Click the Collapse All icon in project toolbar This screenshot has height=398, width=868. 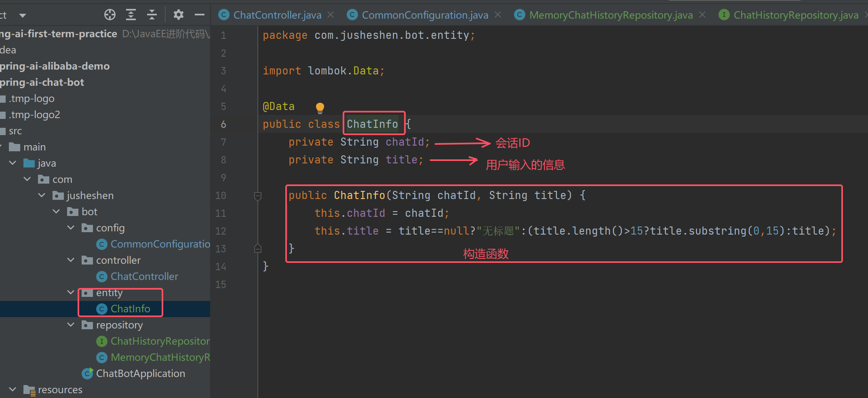(x=152, y=15)
